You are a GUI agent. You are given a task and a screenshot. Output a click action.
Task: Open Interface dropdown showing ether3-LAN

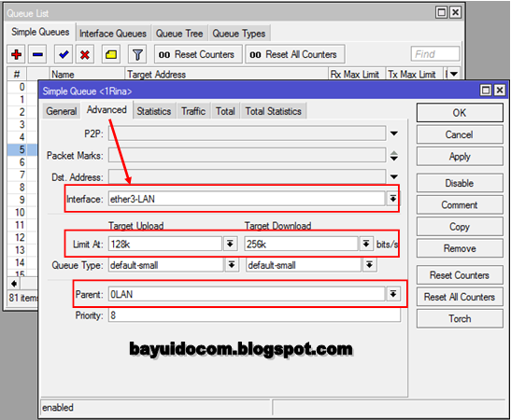(x=393, y=199)
